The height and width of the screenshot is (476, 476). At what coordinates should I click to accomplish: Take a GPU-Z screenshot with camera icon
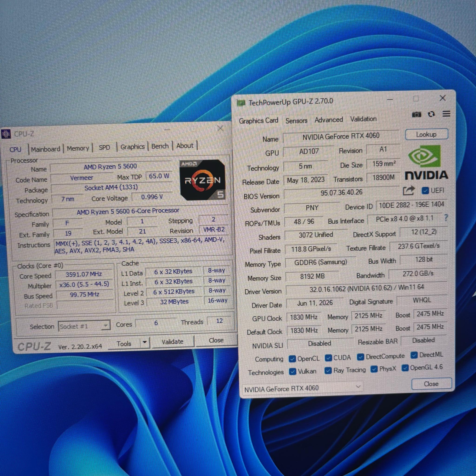click(417, 115)
